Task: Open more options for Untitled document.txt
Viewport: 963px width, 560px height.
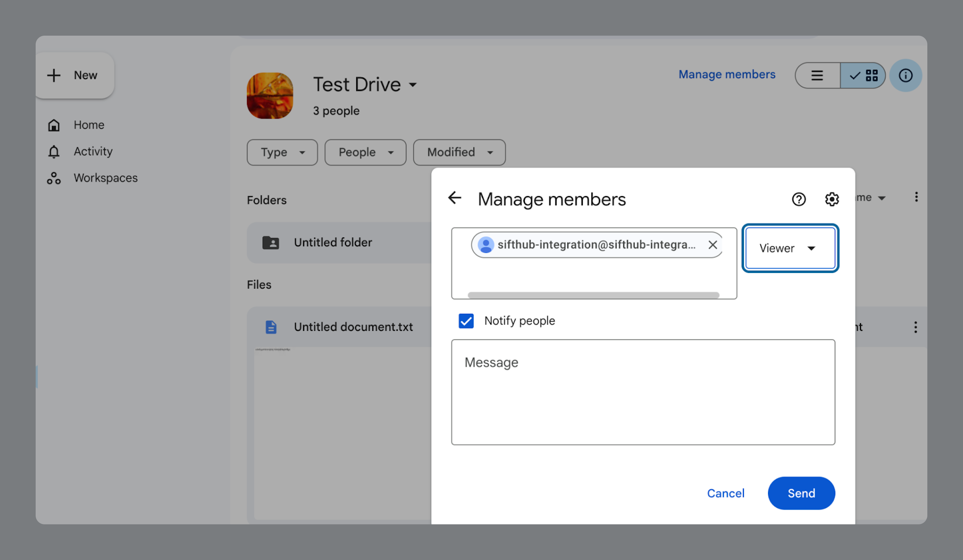Action: point(915,327)
